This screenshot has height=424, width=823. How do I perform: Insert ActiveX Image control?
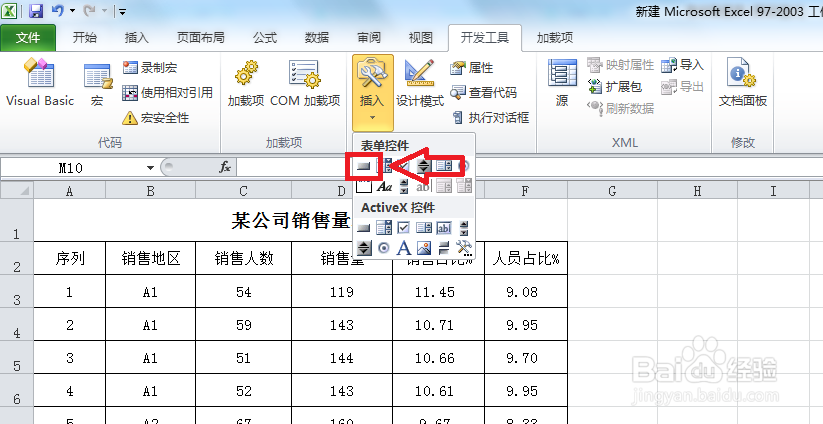(424, 247)
